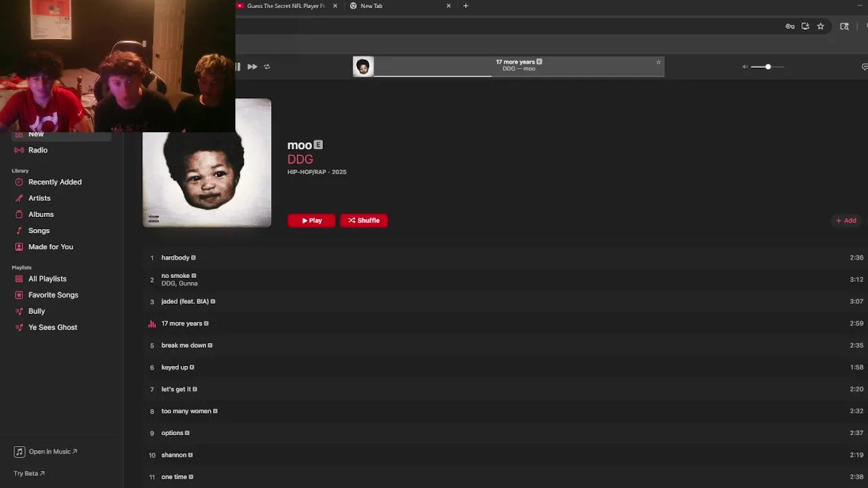This screenshot has height=488, width=868.
Task: Open a new browser tab with plus
Action: point(465,6)
